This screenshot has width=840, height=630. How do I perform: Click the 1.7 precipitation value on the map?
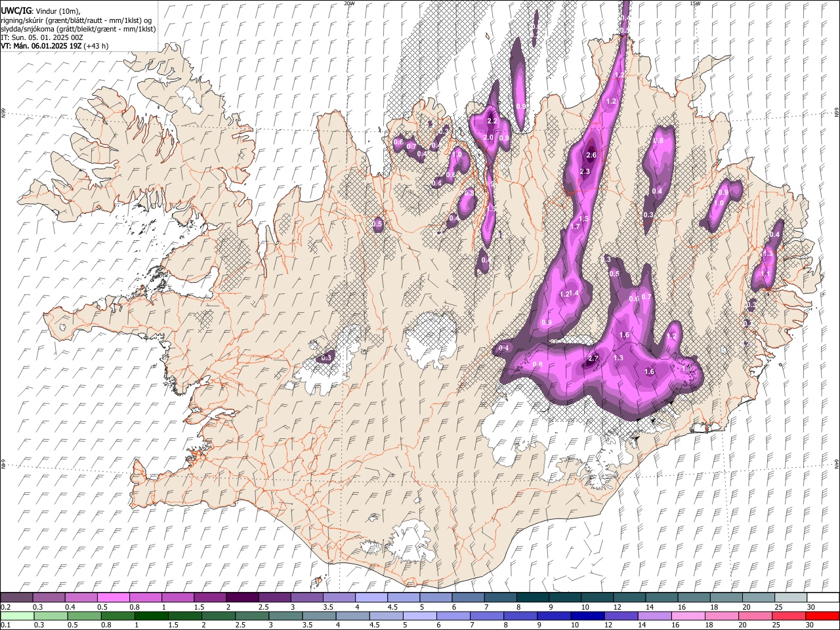click(x=576, y=227)
